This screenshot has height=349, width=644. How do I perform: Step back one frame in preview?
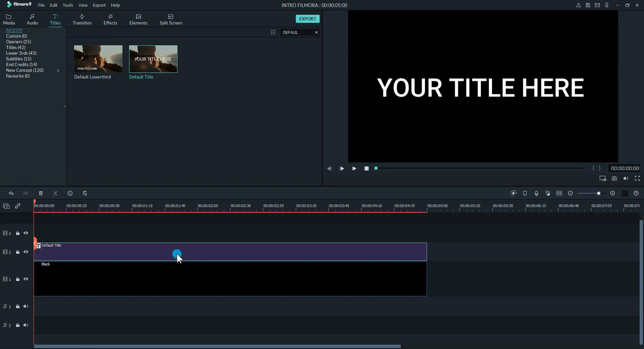pyautogui.click(x=329, y=168)
